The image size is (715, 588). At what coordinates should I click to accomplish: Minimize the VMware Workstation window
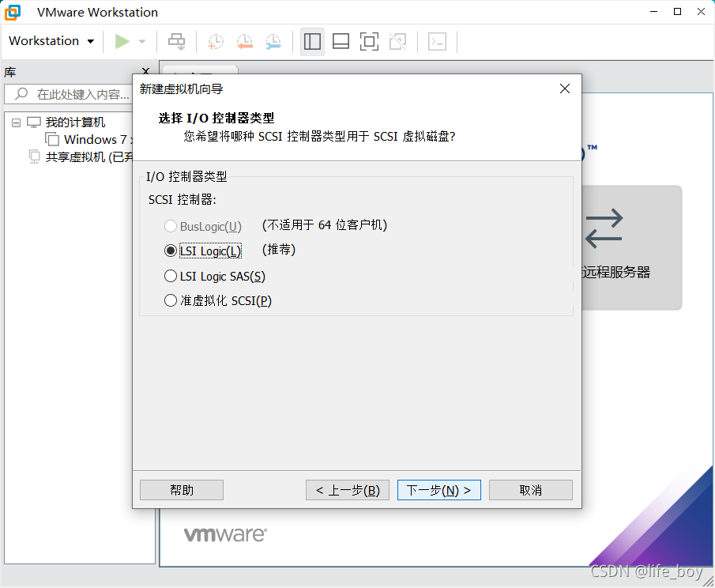click(654, 12)
